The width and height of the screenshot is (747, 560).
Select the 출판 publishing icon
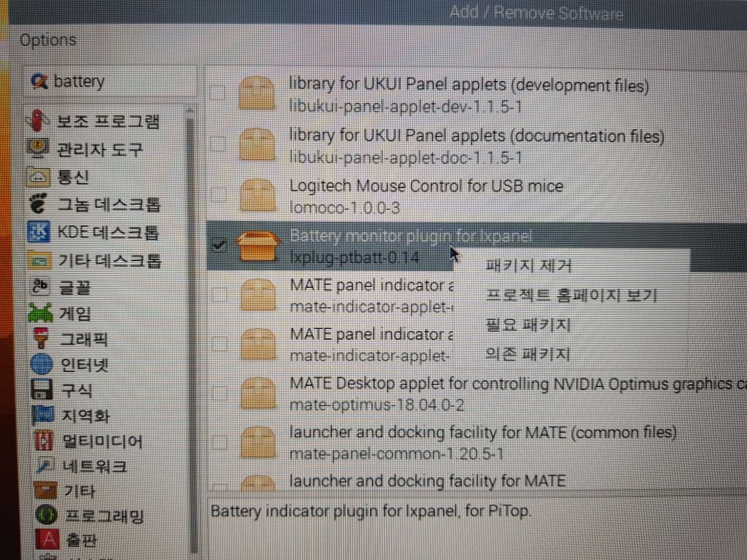47,540
